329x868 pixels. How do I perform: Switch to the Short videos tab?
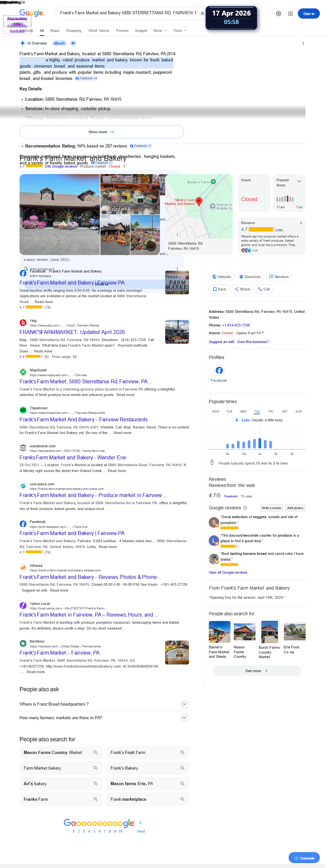coord(99,31)
